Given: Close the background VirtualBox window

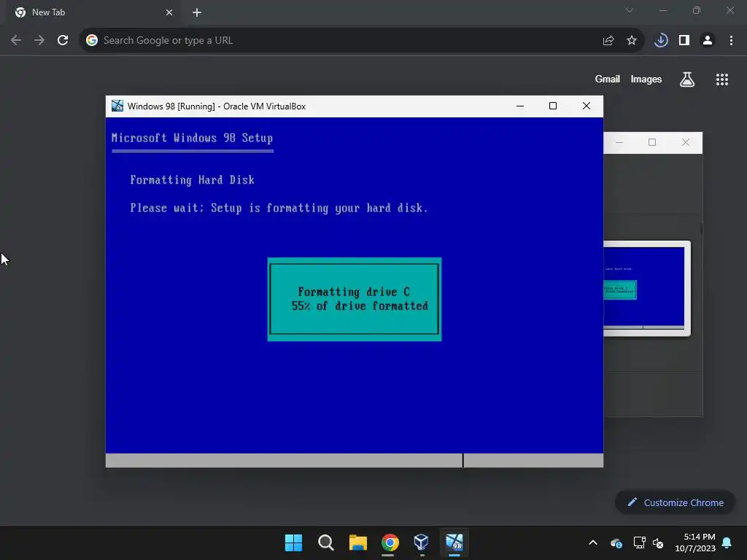Looking at the screenshot, I should click(686, 142).
